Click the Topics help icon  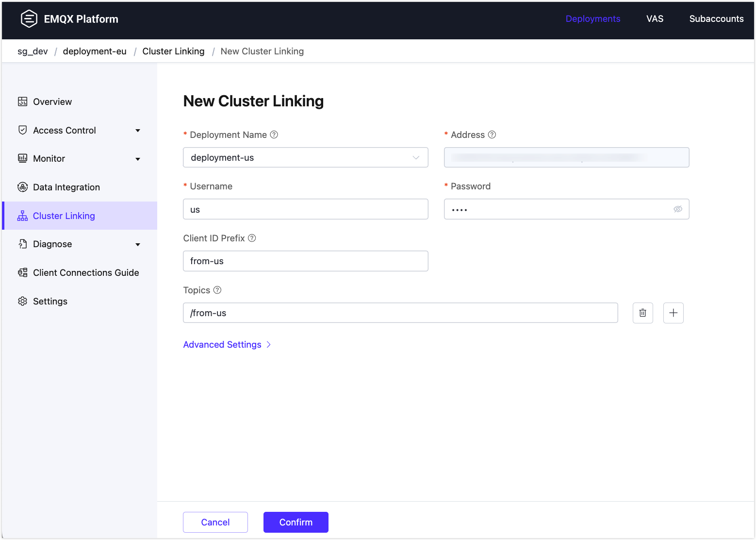click(217, 290)
